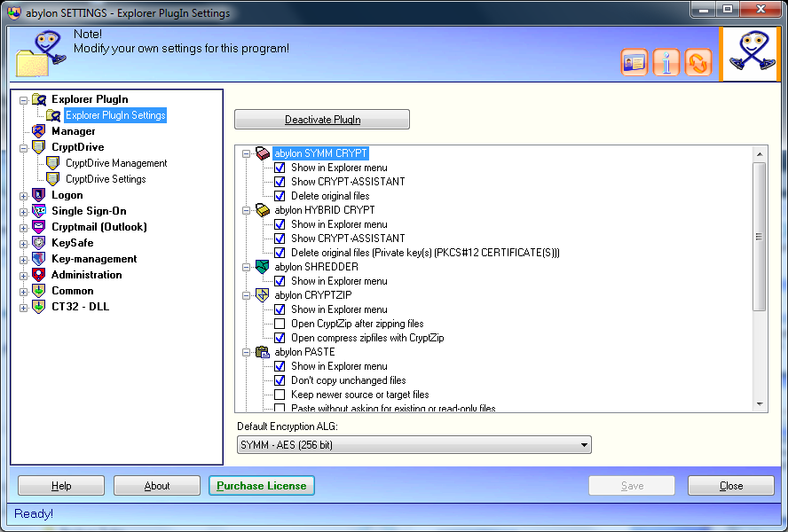Click the abylon SHREDDER icon
Viewport: 788px width, 532px height.
tap(263, 267)
